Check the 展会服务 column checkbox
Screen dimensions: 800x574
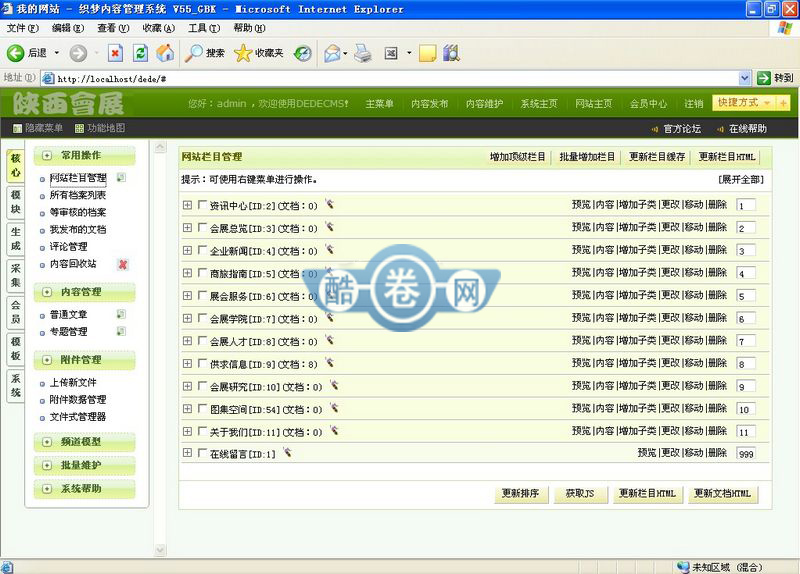(x=202, y=295)
